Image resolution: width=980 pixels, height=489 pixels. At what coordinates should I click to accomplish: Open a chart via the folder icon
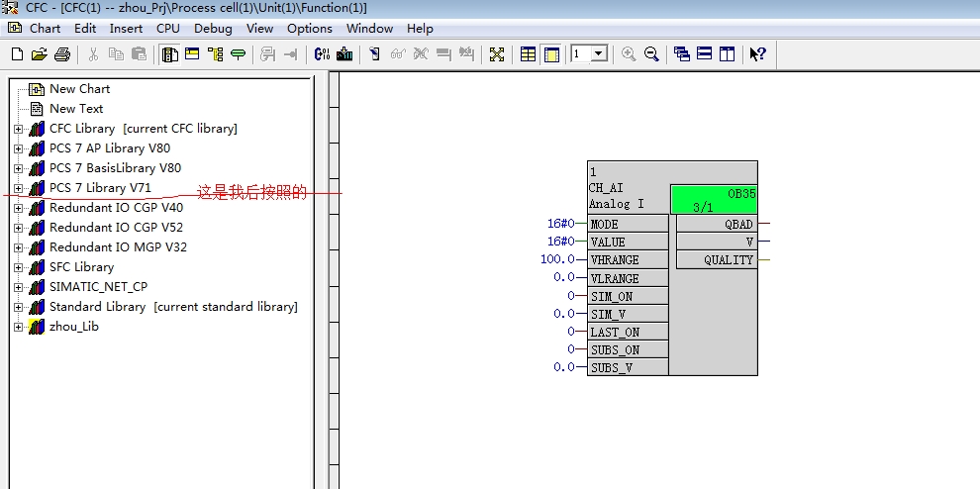pos(40,54)
